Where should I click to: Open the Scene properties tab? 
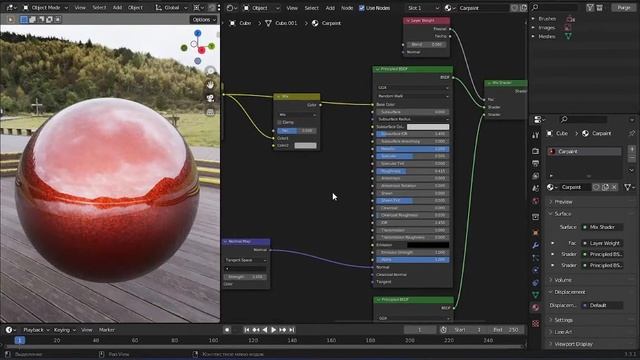[536, 188]
